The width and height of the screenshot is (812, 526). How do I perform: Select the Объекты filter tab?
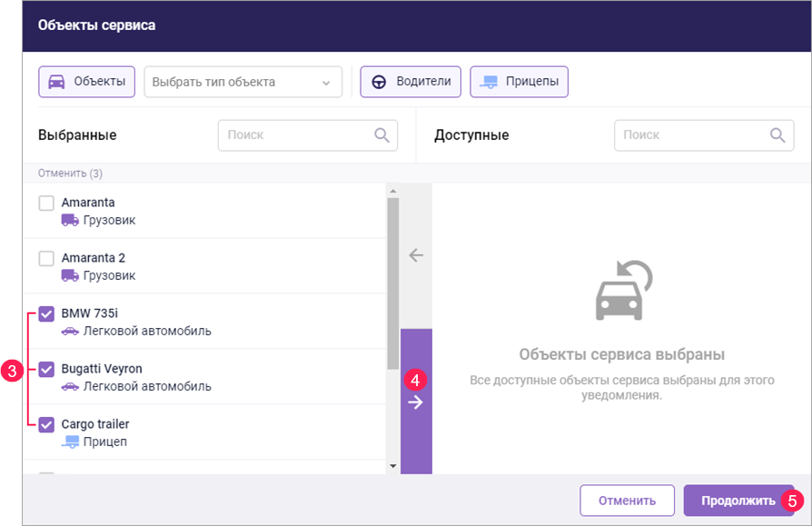[86, 82]
